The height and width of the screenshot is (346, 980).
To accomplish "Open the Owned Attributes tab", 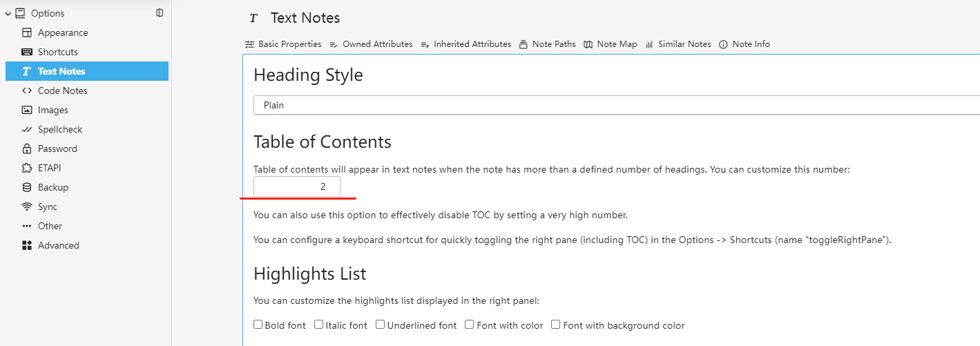I will click(x=371, y=44).
